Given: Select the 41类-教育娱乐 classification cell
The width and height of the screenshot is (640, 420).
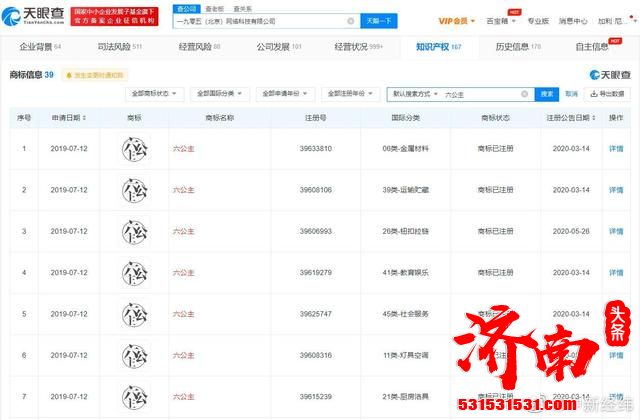Looking at the screenshot, I should 405,273.
